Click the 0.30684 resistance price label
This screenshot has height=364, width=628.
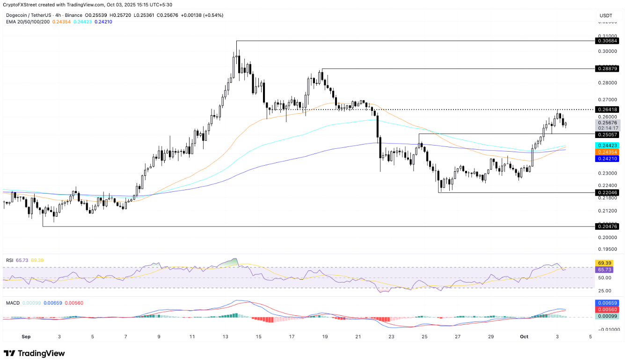(x=607, y=41)
